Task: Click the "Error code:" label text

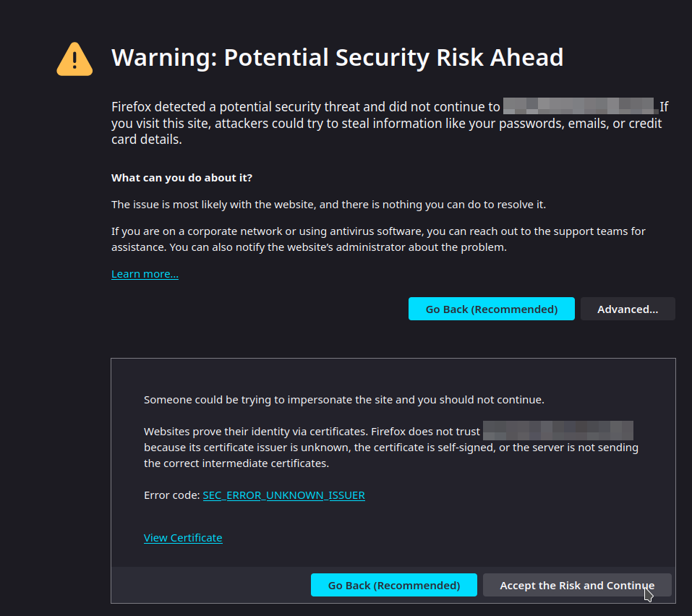Action: point(172,495)
